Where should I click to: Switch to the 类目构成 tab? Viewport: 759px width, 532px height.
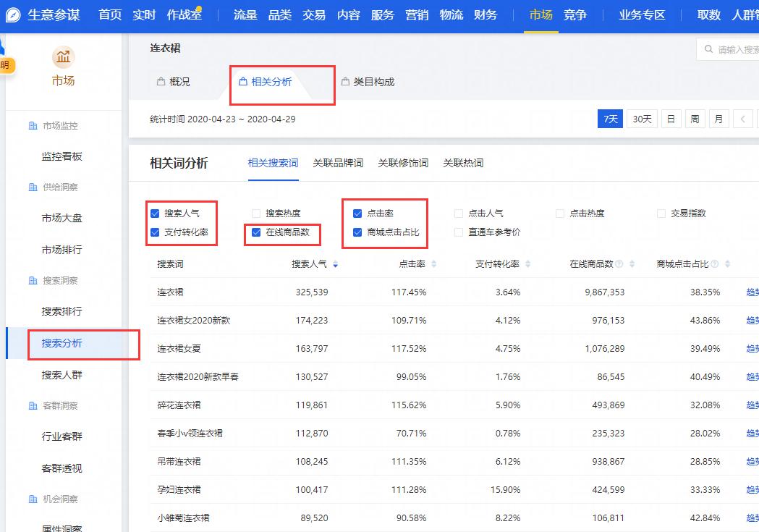point(370,81)
